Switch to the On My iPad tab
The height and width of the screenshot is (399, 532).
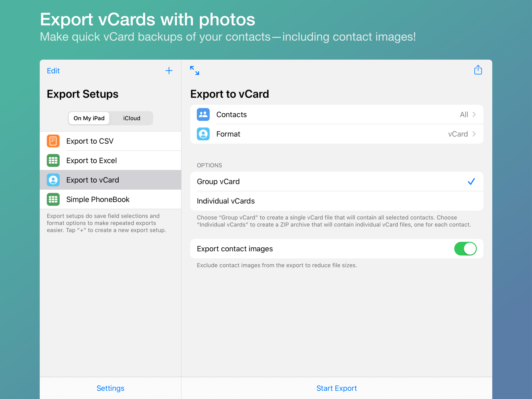89,118
